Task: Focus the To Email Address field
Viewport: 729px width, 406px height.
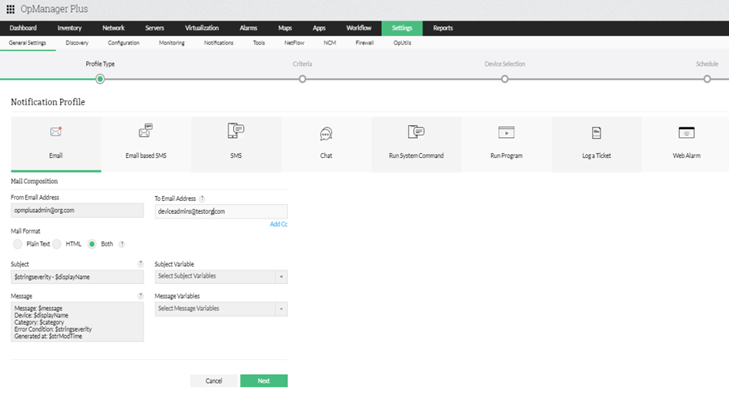Action: click(x=221, y=212)
